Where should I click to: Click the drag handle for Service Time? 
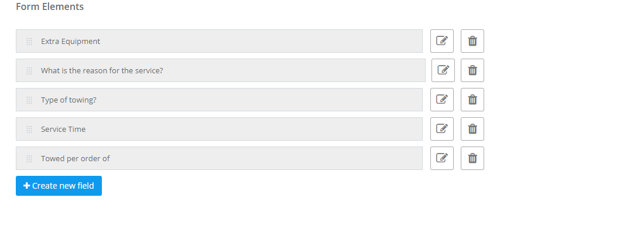(x=29, y=130)
